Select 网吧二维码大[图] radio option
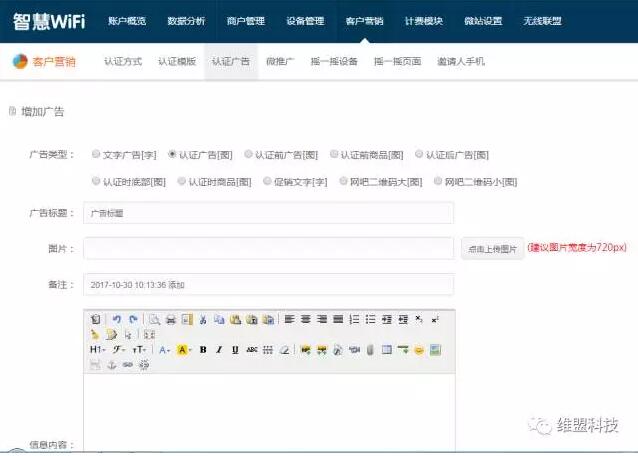 pyautogui.click(x=343, y=181)
